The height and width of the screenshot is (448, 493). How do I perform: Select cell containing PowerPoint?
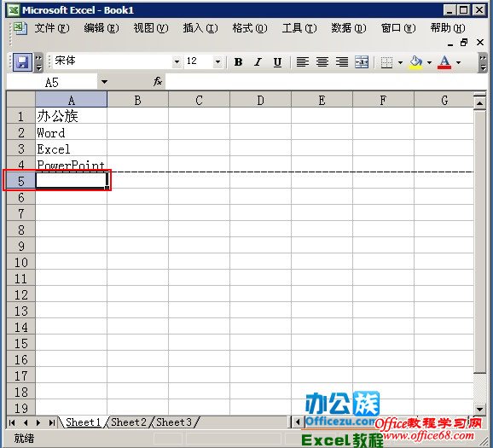pyautogui.click(x=72, y=164)
